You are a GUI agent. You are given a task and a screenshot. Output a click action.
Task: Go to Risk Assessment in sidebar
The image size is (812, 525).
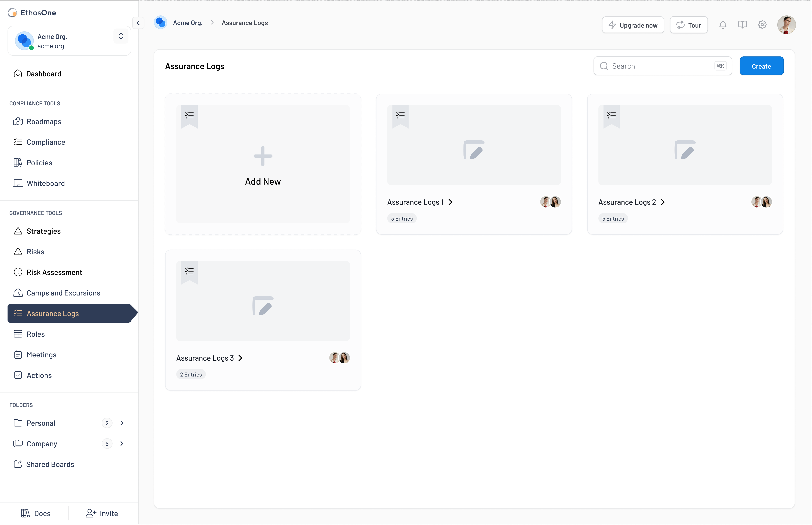tap(54, 272)
